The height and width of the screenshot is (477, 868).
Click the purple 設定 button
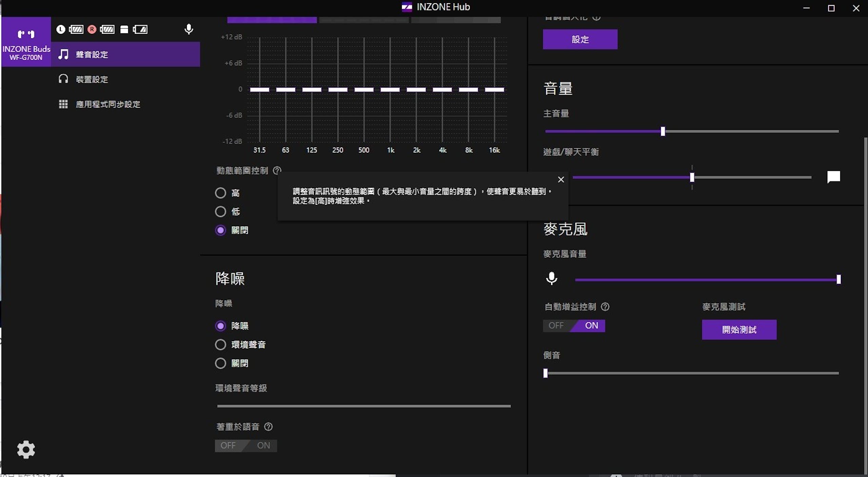(580, 39)
